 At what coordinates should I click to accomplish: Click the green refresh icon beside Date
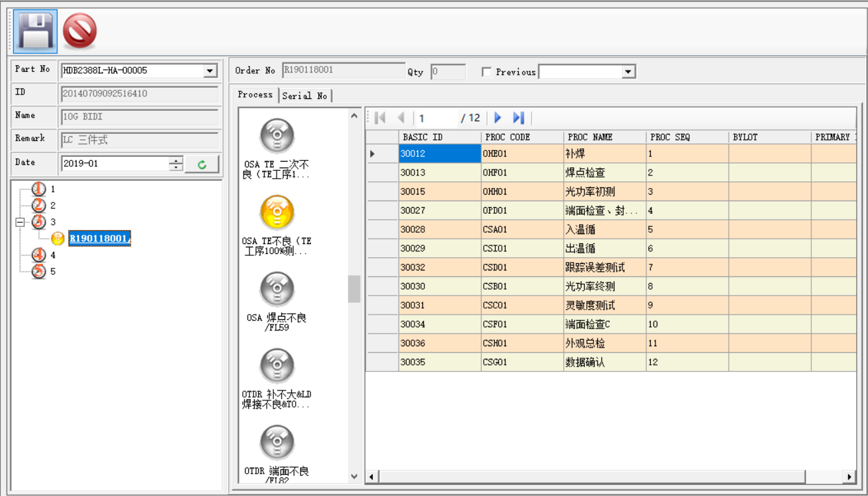[x=202, y=164]
